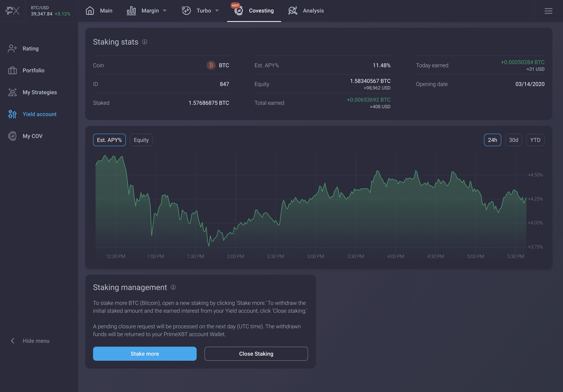
Task: Open My COV section
Action: pyautogui.click(x=32, y=136)
